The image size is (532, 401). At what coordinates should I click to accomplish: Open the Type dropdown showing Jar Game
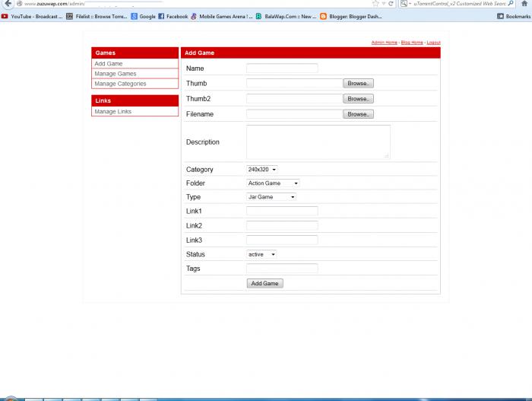[271, 197]
